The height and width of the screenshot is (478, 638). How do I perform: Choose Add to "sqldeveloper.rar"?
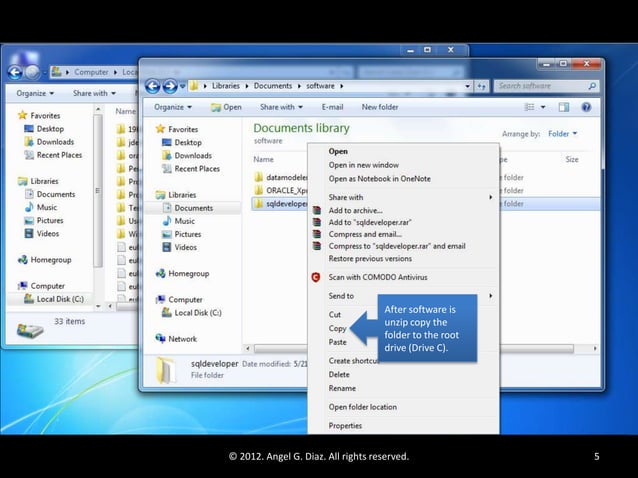pyautogui.click(x=370, y=222)
